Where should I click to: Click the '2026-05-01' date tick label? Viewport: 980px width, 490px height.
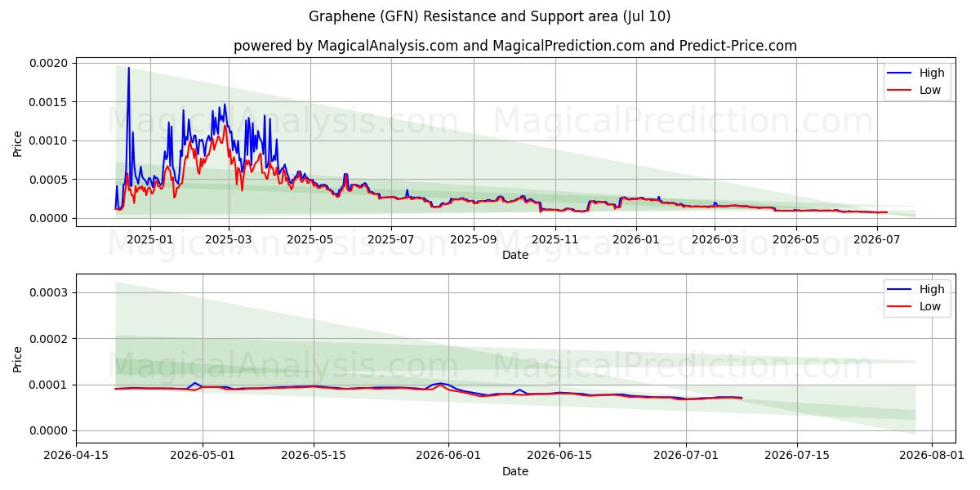203,456
